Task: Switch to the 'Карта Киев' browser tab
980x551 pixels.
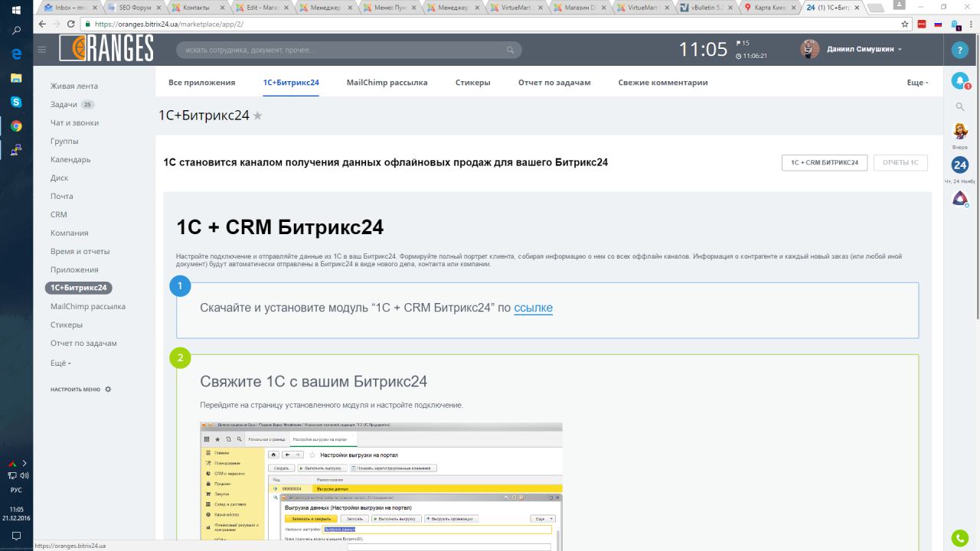Action: point(768,7)
